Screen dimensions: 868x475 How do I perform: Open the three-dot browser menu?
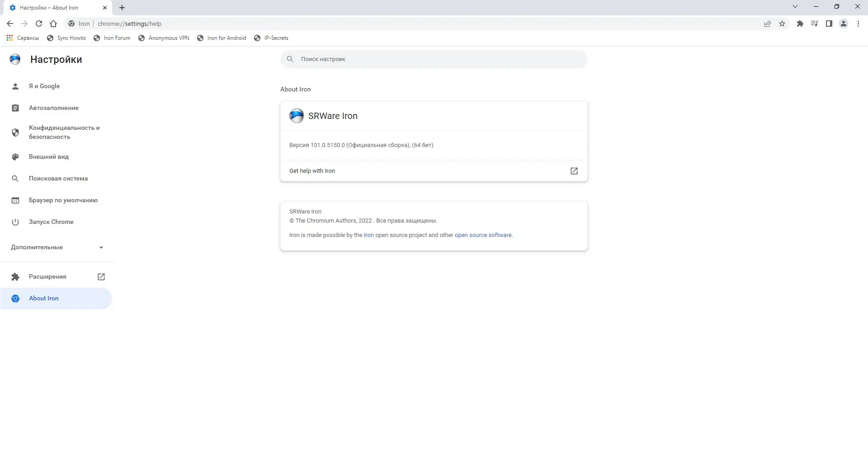coord(858,24)
